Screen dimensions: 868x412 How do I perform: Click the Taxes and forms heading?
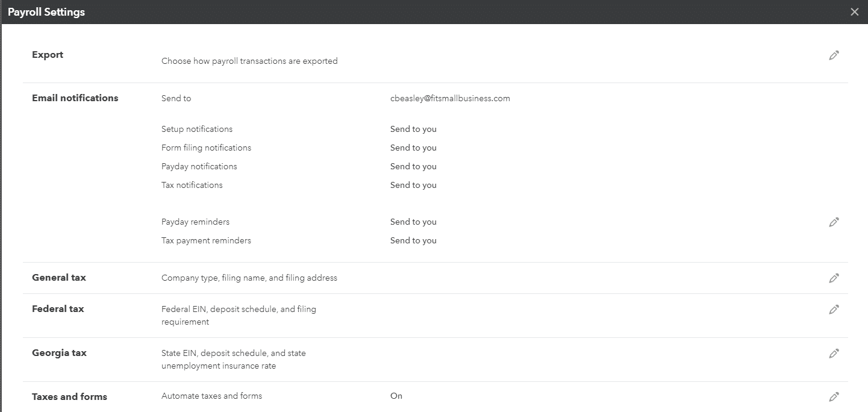[x=69, y=397]
